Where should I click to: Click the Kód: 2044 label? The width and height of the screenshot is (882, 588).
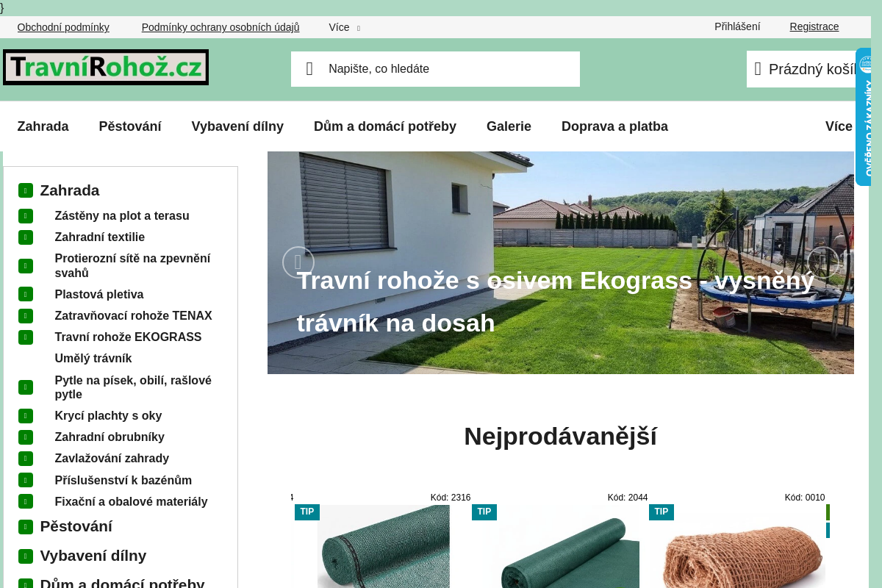click(x=628, y=498)
